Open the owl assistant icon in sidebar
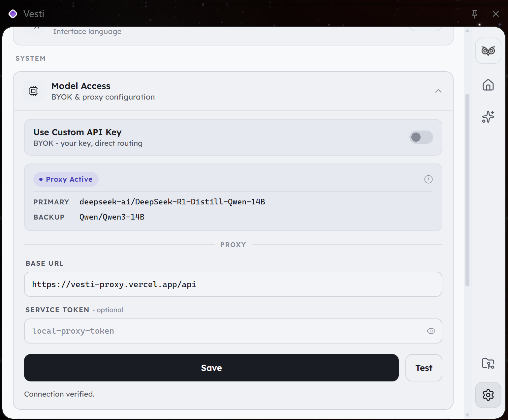Image resolution: width=508 pixels, height=420 pixels. [x=488, y=51]
